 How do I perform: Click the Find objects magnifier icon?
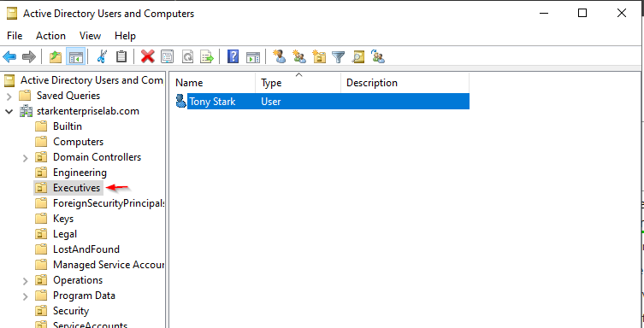pyautogui.click(x=358, y=56)
